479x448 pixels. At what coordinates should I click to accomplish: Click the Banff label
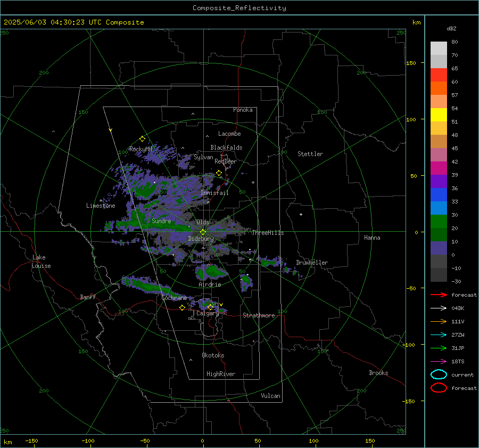[88, 297]
